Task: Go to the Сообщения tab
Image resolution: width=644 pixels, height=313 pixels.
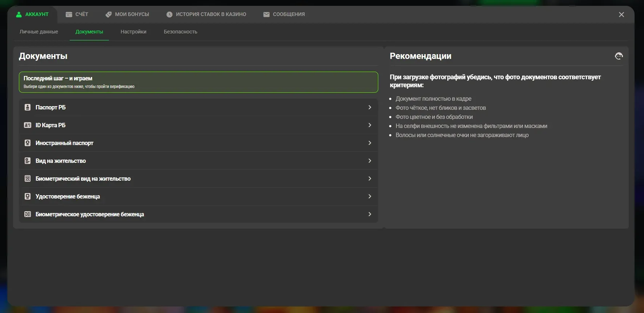Action: (x=284, y=15)
